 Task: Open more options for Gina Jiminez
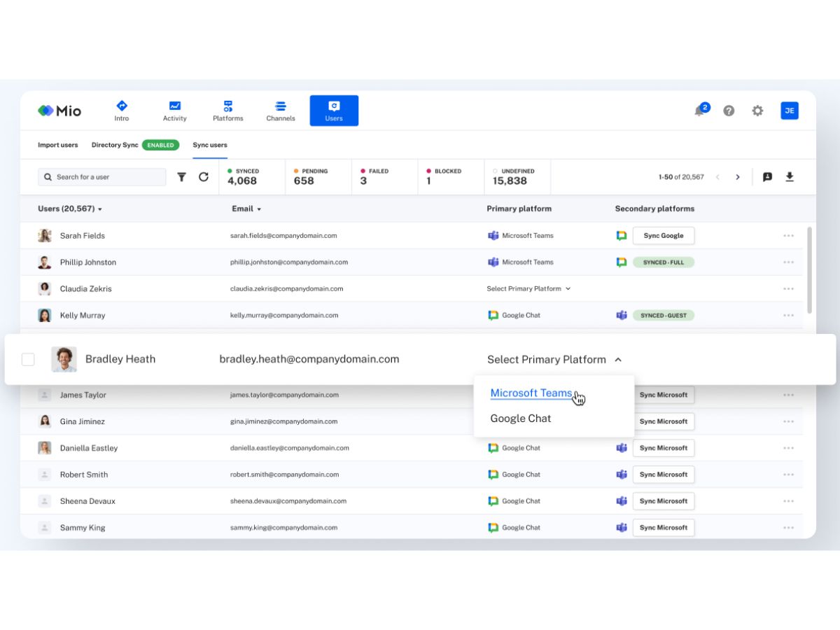tap(789, 422)
